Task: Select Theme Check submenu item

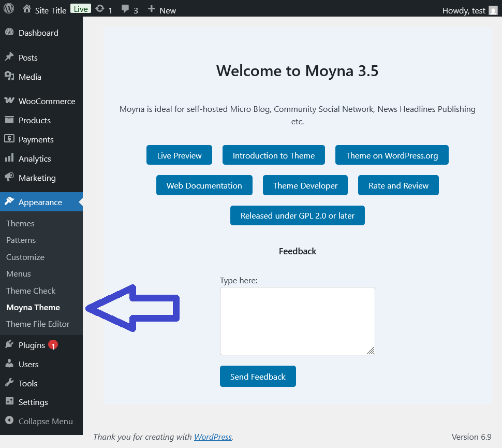Action: [x=31, y=291]
